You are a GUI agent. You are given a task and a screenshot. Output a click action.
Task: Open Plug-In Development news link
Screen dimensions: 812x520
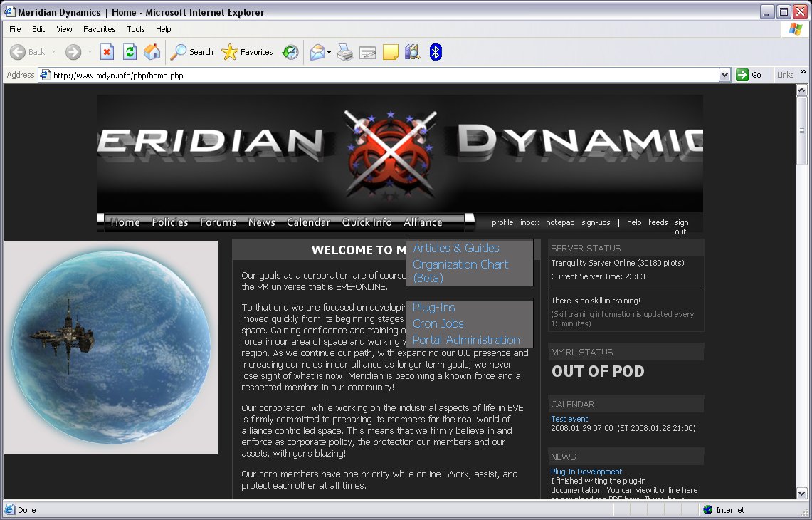tap(586, 472)
